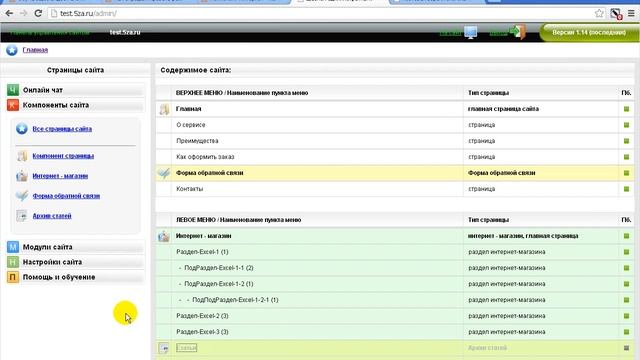Image resolution: width=640 pixels, height=360 pixels.
Task: Select the Главная row name in top menu table
Action: click(189, 109)
